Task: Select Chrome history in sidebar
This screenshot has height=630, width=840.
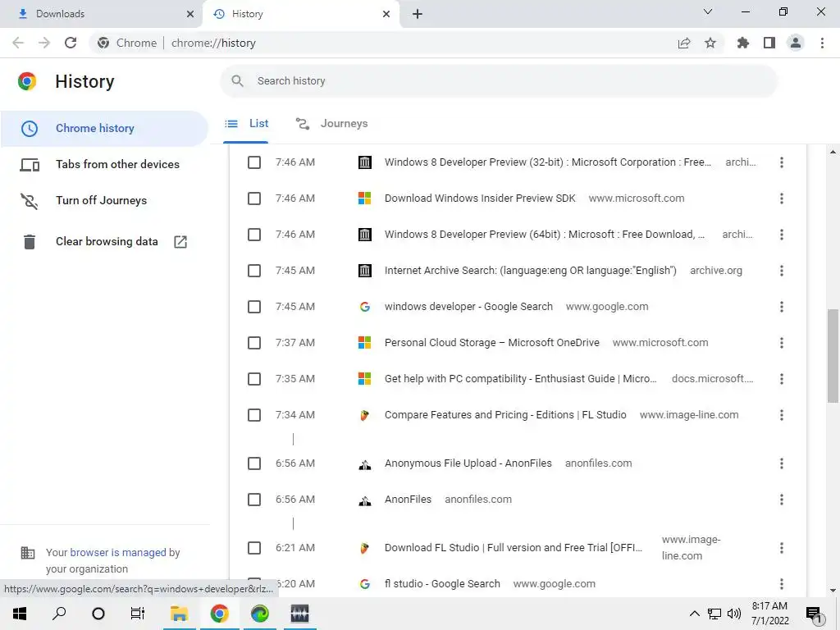Action: (104, 129)
